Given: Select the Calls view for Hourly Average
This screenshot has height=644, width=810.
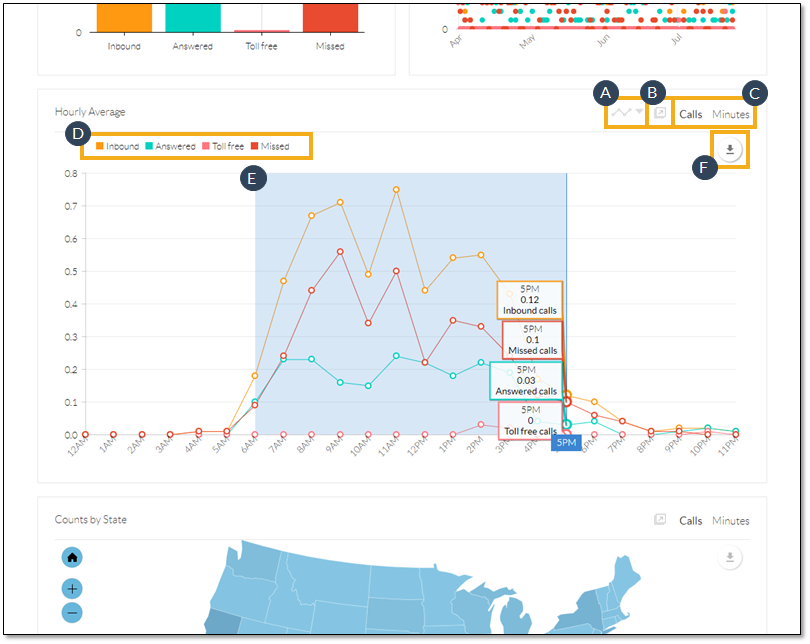Looking at the screenshot, I should [x=690, y=115].
